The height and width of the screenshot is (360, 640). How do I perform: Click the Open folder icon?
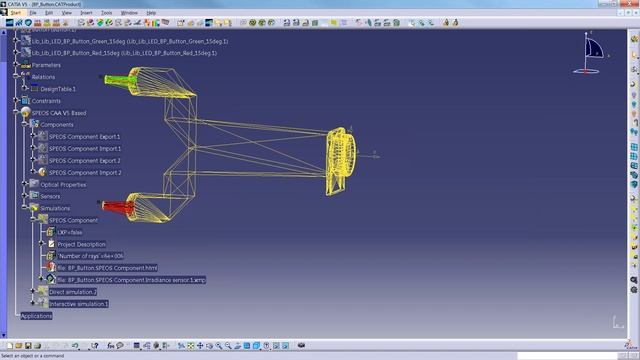(19, 346)
